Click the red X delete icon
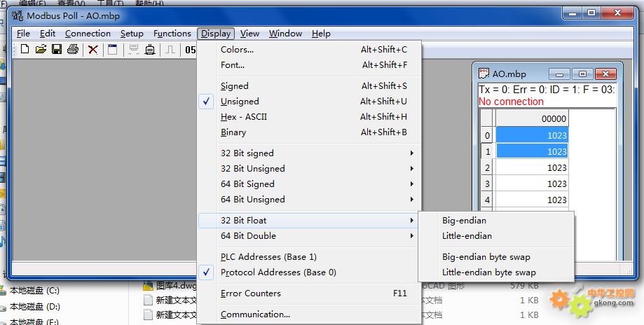 [93, 50]
